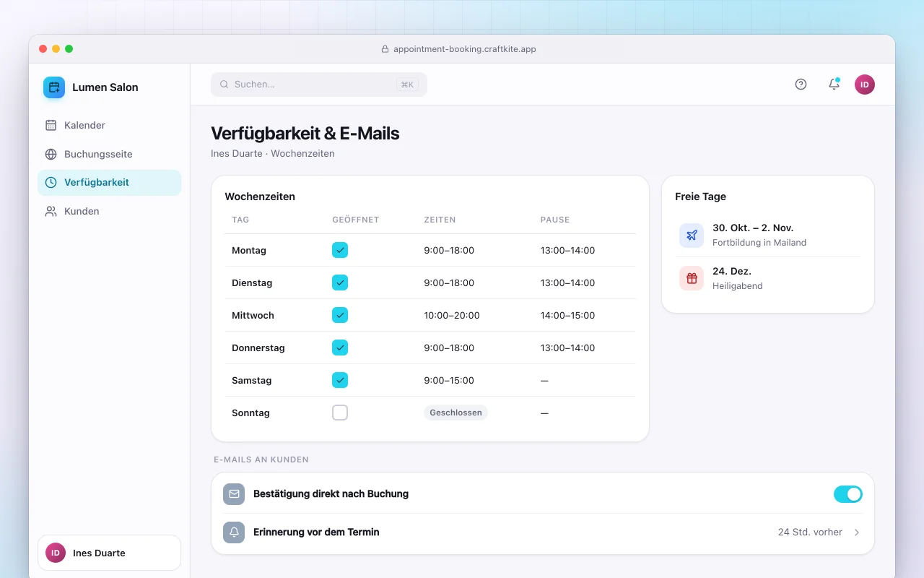Click the padlock icon in address bar
This screenshot has width=924, height=578.
click(x=385, y=49)
